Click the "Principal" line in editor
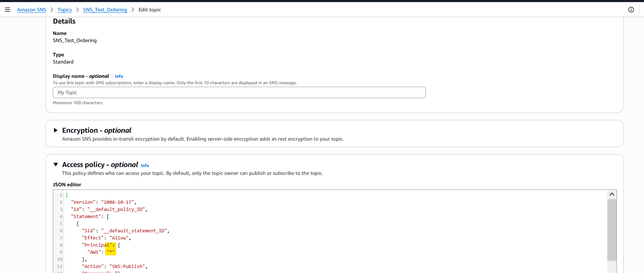The height and width of the screenshot is (273, 644). [x=101, y=245]
